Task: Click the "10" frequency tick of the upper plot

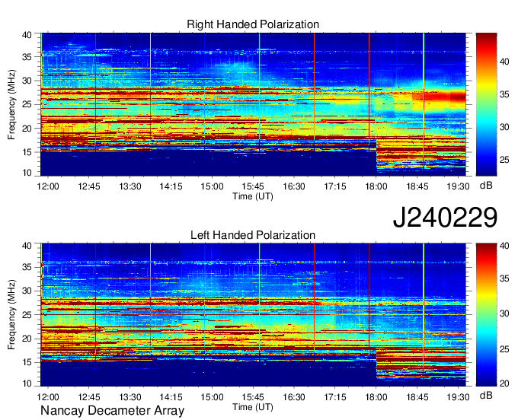Action: coord(27,173)
